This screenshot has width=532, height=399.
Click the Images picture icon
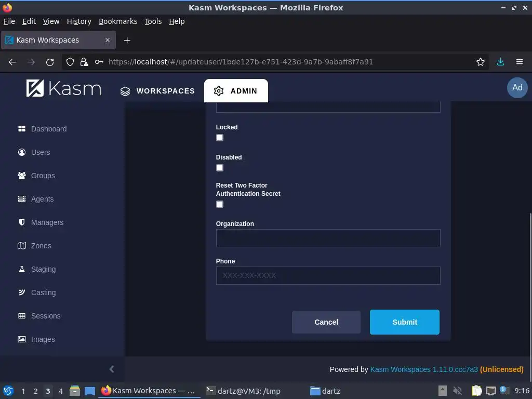[x=22, y=339]
